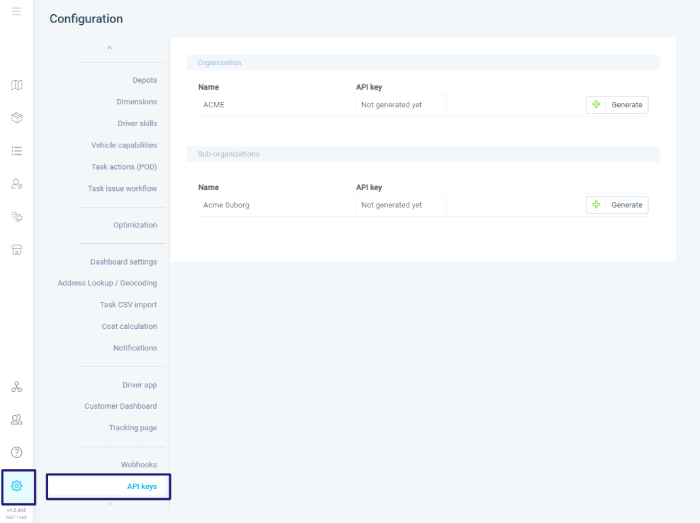Click the Acme Suborg name cell
The image size is (700, 523).
click(x=276, y=205)
